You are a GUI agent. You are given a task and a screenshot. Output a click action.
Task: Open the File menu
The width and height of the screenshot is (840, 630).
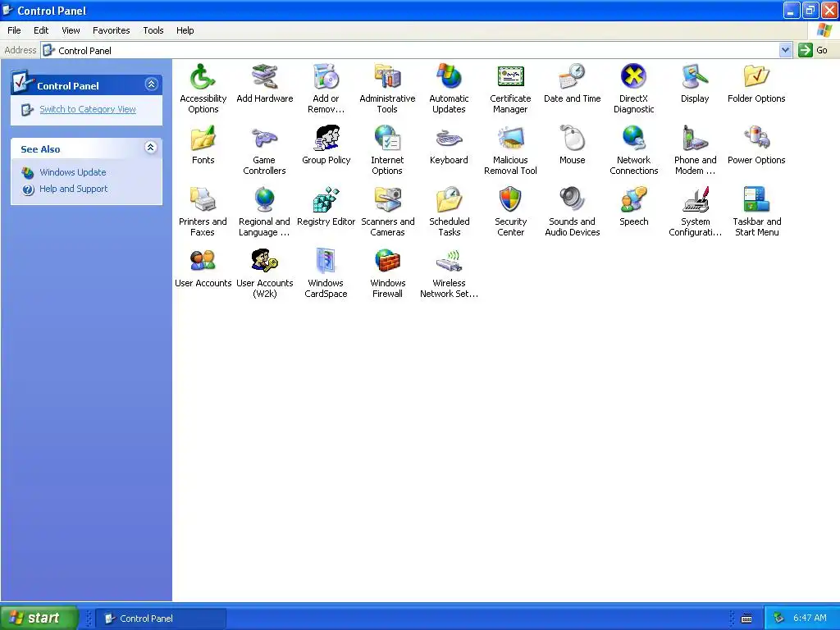(15, 30)
